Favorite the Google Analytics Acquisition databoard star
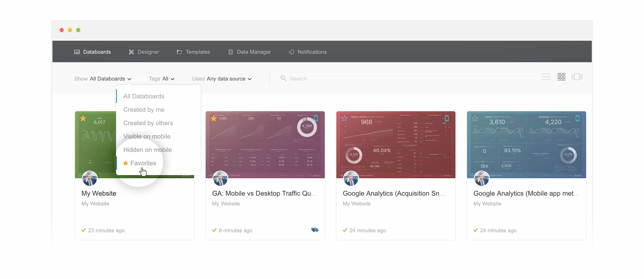 (x=344, y=118)
